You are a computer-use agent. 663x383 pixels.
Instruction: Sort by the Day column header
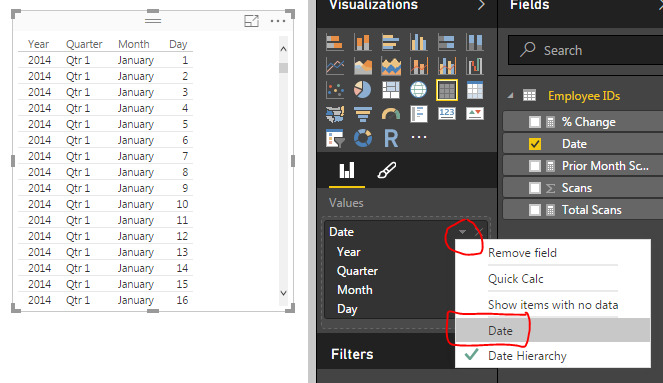(178, 44)
